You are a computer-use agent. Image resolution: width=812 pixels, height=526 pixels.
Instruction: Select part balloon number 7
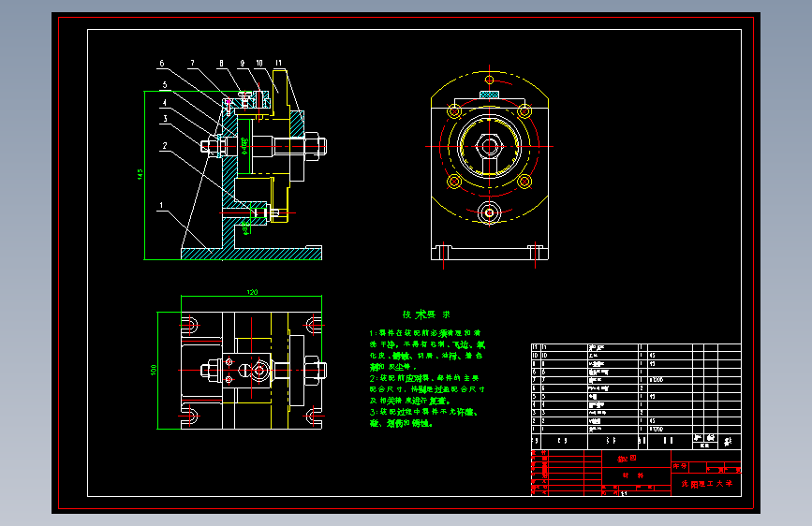tap(193, 63)
